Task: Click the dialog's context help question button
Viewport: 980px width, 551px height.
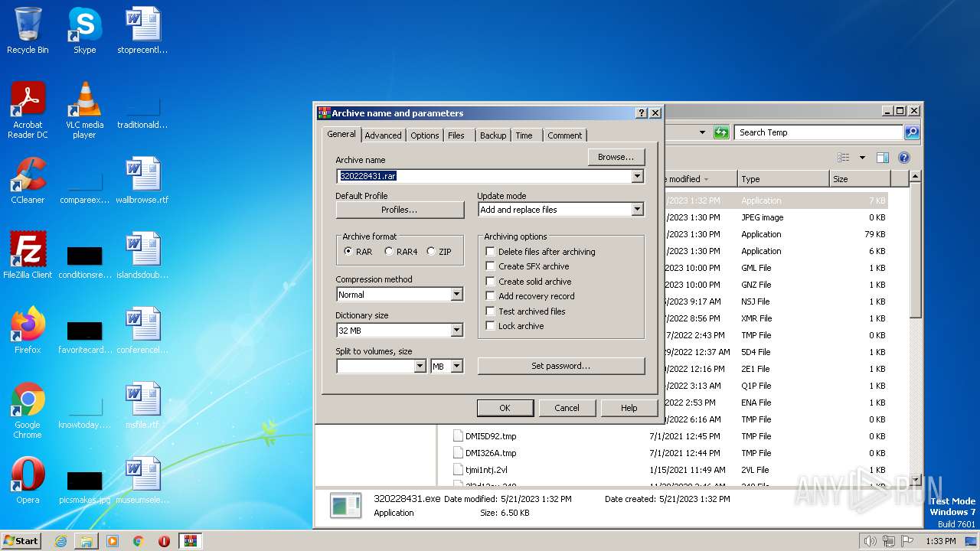Action: click(642, 112)
